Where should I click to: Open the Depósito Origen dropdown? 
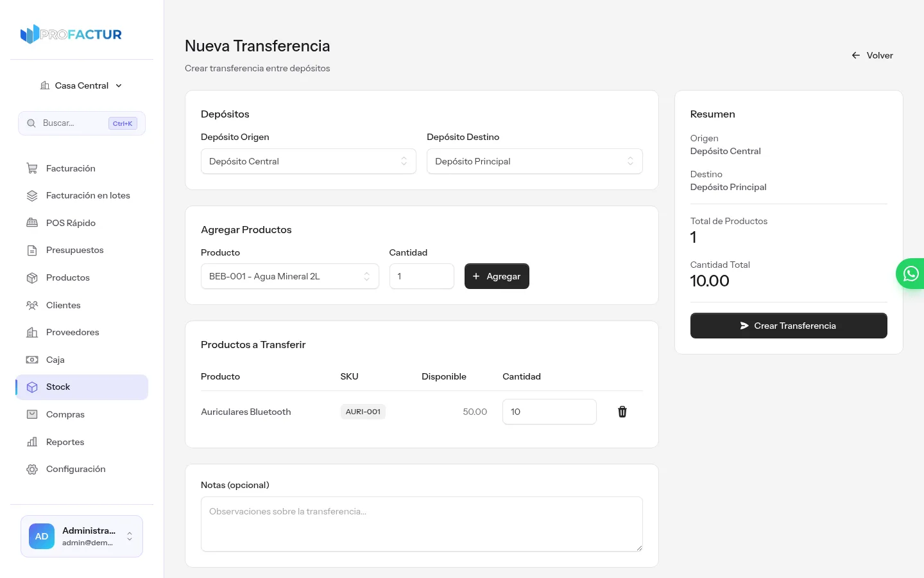coord(309,161)
